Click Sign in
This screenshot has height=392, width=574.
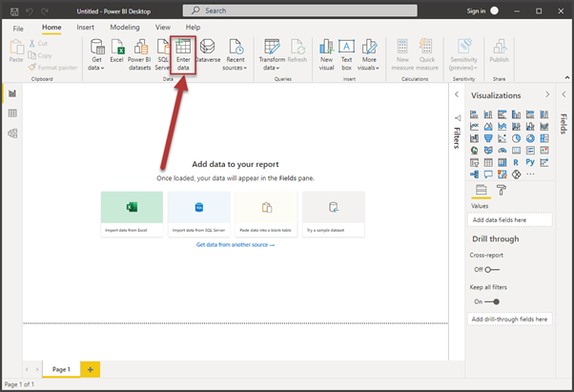click(476, 11)
